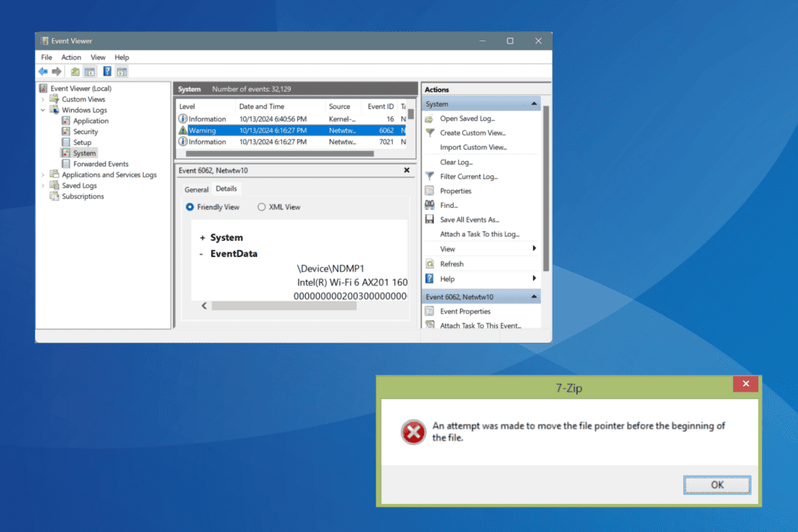Screen dimensions: 798x532
Task: Click the Subscriptions icon in tree
Action: (54, 196)
